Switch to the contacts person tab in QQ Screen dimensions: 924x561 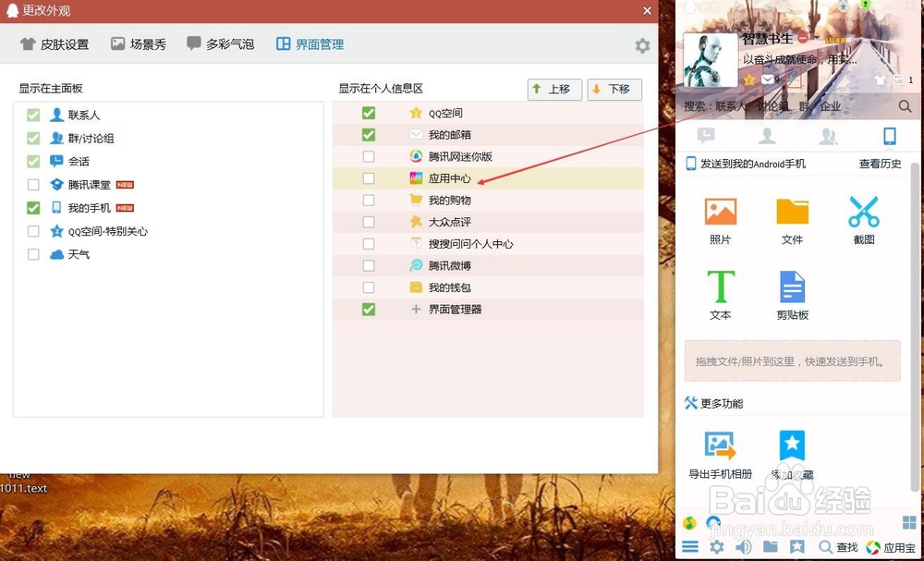tap(767, 136)
